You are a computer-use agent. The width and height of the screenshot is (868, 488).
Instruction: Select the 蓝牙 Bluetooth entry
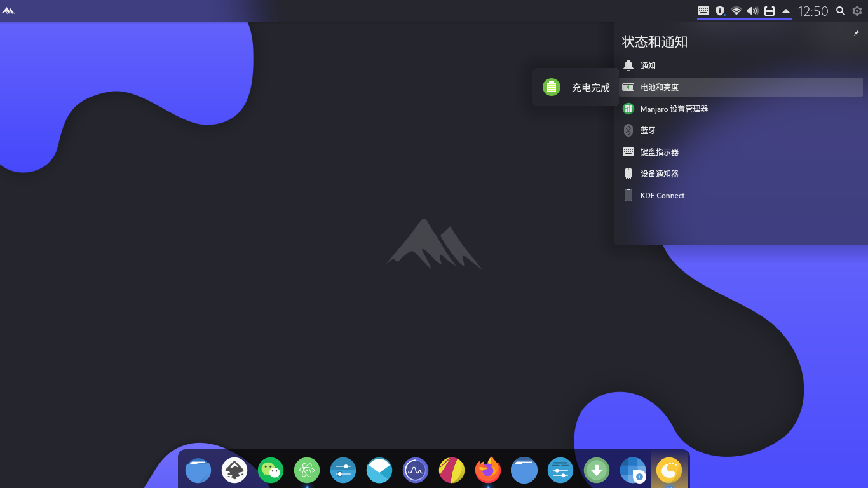coord(741,130)
